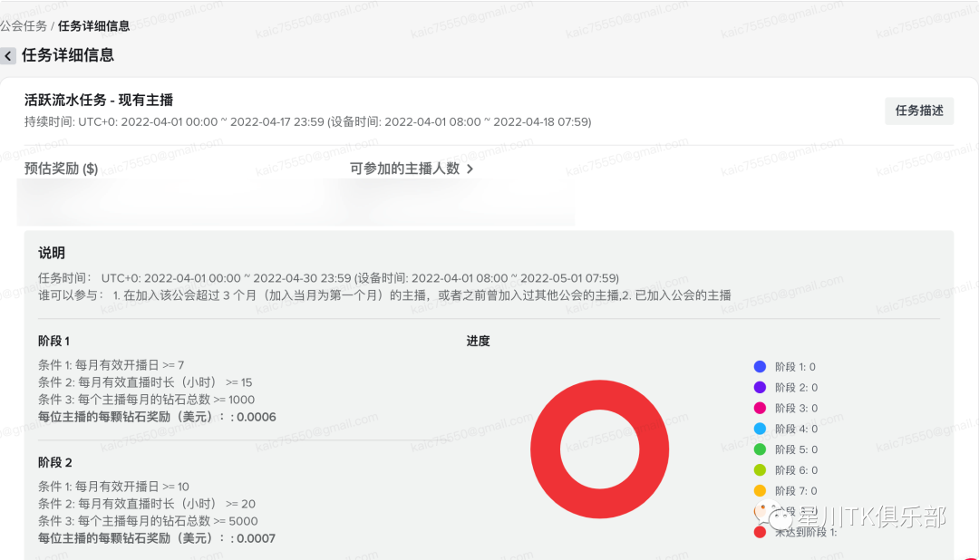This screenshot has width=979, height=560.
Task: Click the green 阶段 5 legend dot
Action: click(758, 449)
